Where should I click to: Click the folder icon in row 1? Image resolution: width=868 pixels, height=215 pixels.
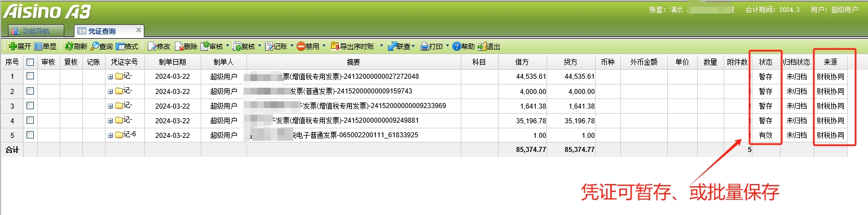tap(119, 76)
